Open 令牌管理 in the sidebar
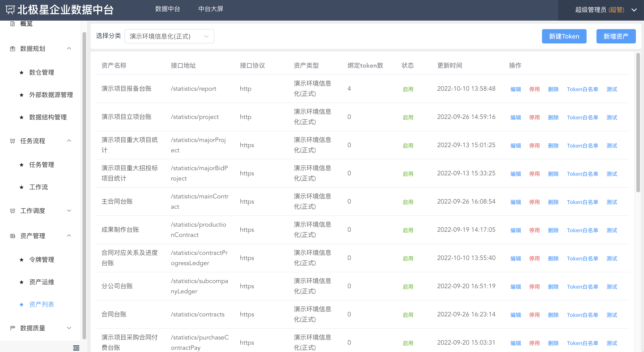Viewport: 644px width, 352px height. tap(41, 260)
